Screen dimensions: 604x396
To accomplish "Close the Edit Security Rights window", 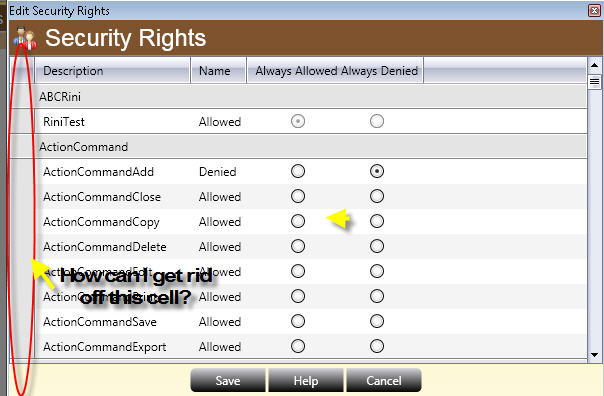I will click(x=594, y=10).
